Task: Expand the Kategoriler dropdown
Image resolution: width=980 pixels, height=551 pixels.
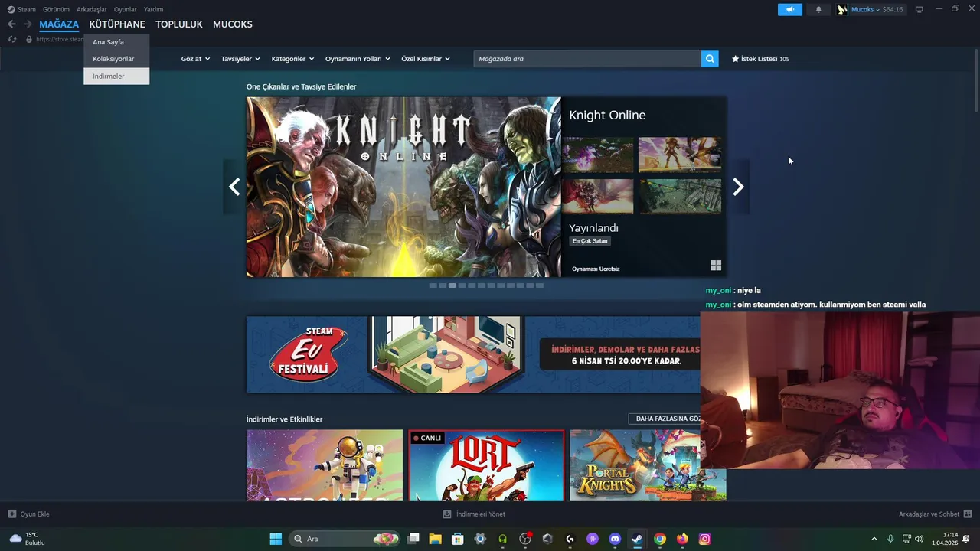Action: click(293, 59)
